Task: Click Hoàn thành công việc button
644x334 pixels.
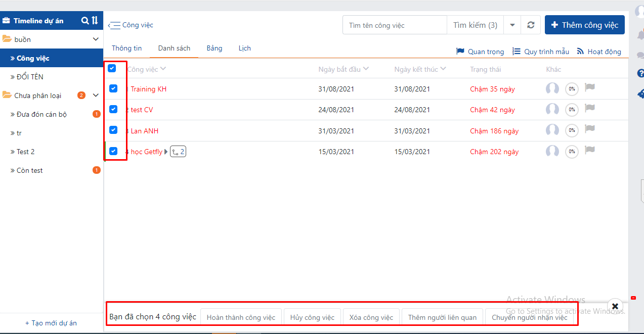Action: (241, 317)
